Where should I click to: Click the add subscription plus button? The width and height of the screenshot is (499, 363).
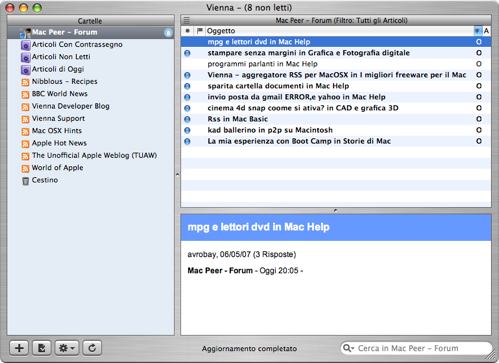[x=19, y=348]
